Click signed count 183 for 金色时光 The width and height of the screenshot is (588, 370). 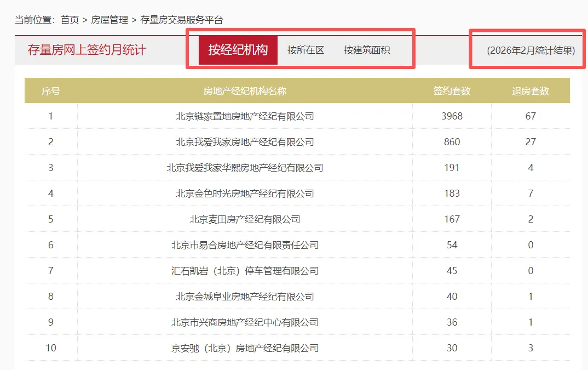[452, 193]
